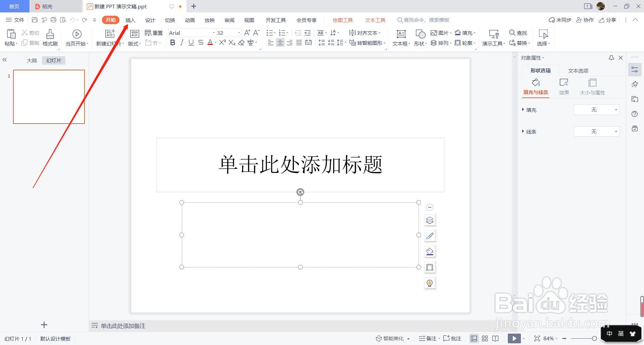Click the layers icon beside the text box

(430, 220)
